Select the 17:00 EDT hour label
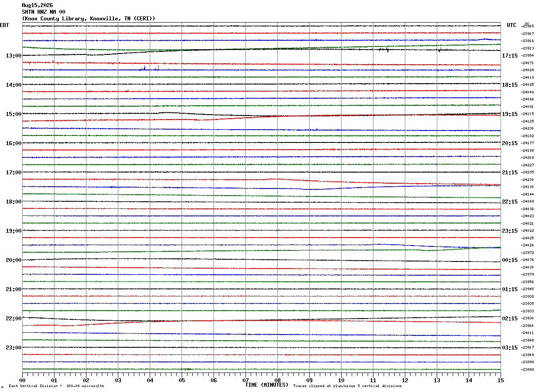 tap(13, 173)
